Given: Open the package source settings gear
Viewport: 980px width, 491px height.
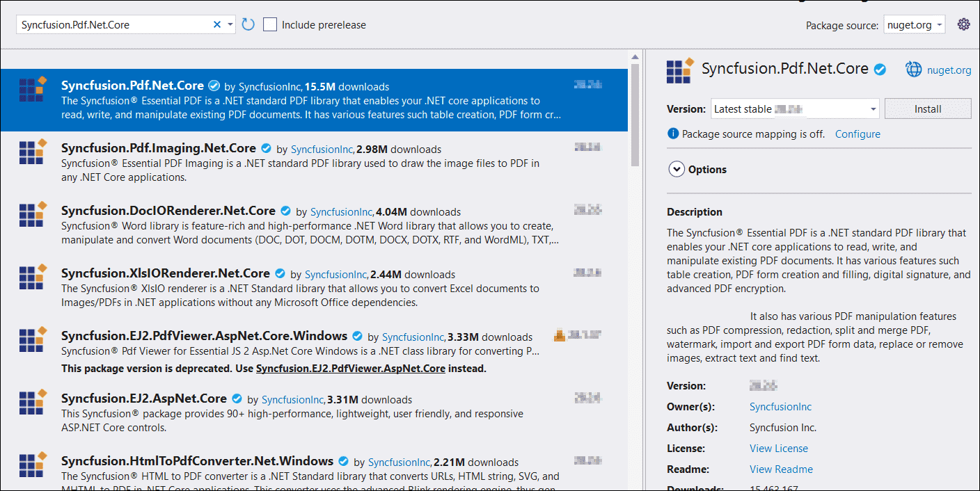Looking at the screenshot, I should point(963,25).
